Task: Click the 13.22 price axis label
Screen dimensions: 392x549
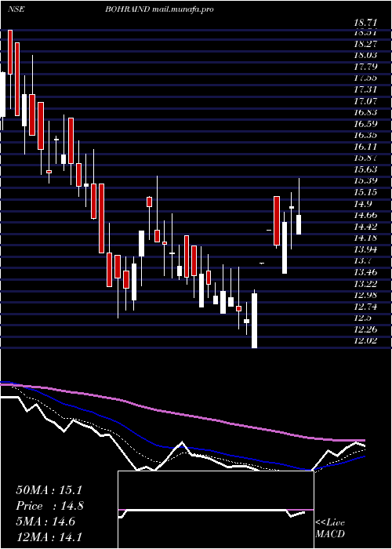Action: coord(365,284)
